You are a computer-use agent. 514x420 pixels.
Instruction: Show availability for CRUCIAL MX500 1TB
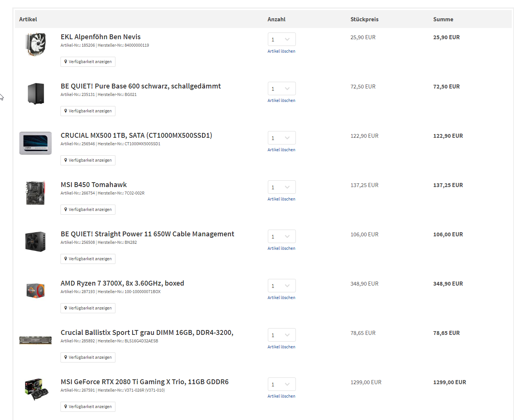click(88, 160)
